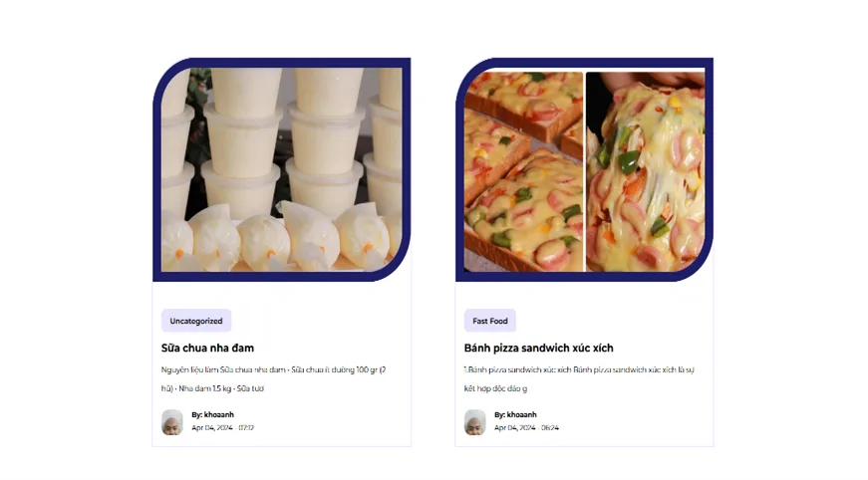
Task: Click By: khoaanh under the pizza post
Action: coord(515,414)
